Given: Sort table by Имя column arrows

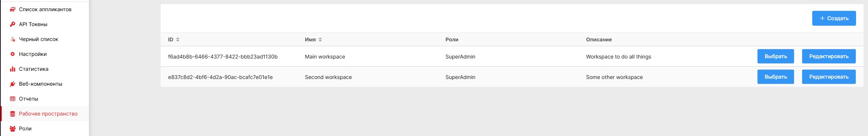Looking at the screenshot, I should click(x=320, y=39).
